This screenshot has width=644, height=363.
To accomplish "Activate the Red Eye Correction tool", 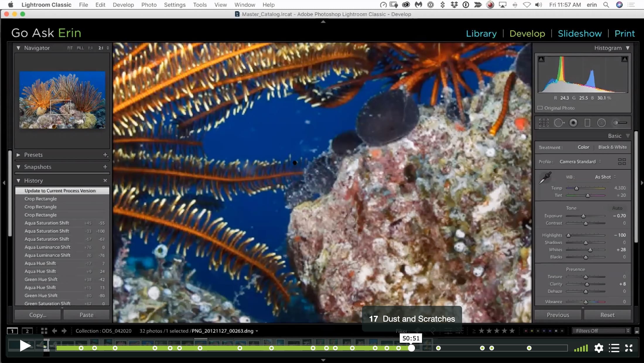I will 573,123.
